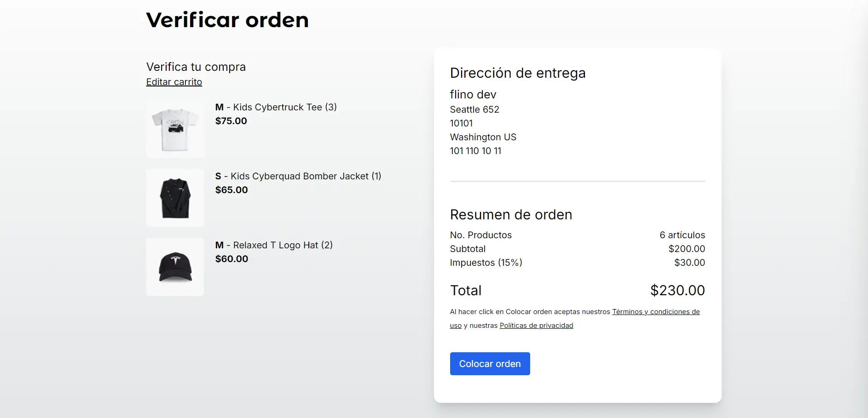Click the Kids Cyberquad Bomber Jacket name
Screen dimensions: 868x418
click(x=298, y=176)
